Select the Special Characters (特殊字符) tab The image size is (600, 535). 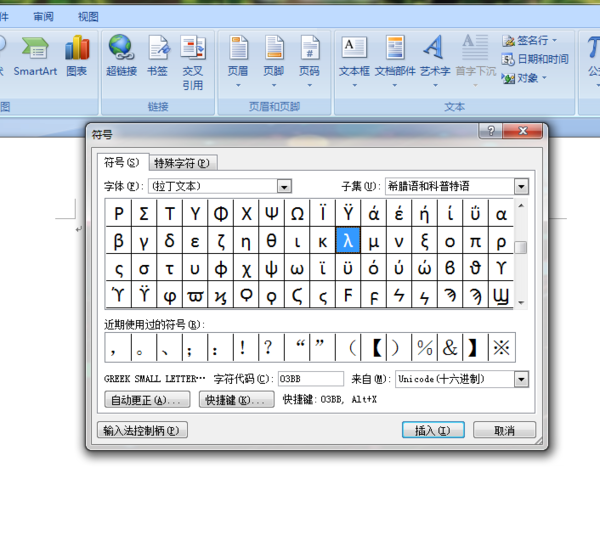point(182,163)
